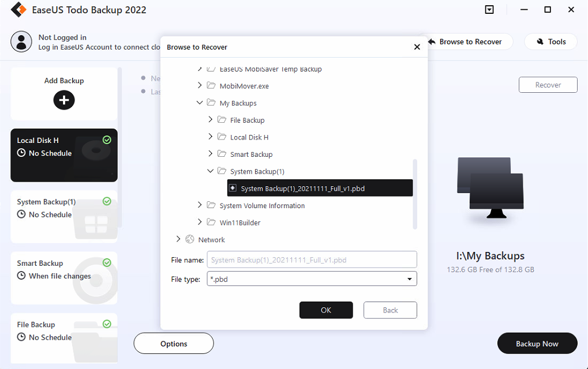
Task: Expand the Network node
Action: [x=178, y=239]
